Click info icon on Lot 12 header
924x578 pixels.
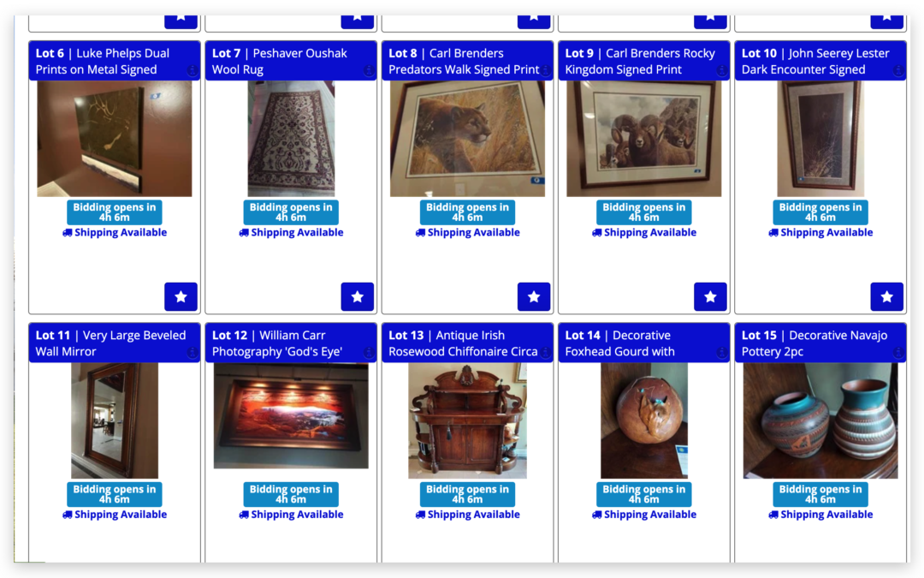pos(369,353)
